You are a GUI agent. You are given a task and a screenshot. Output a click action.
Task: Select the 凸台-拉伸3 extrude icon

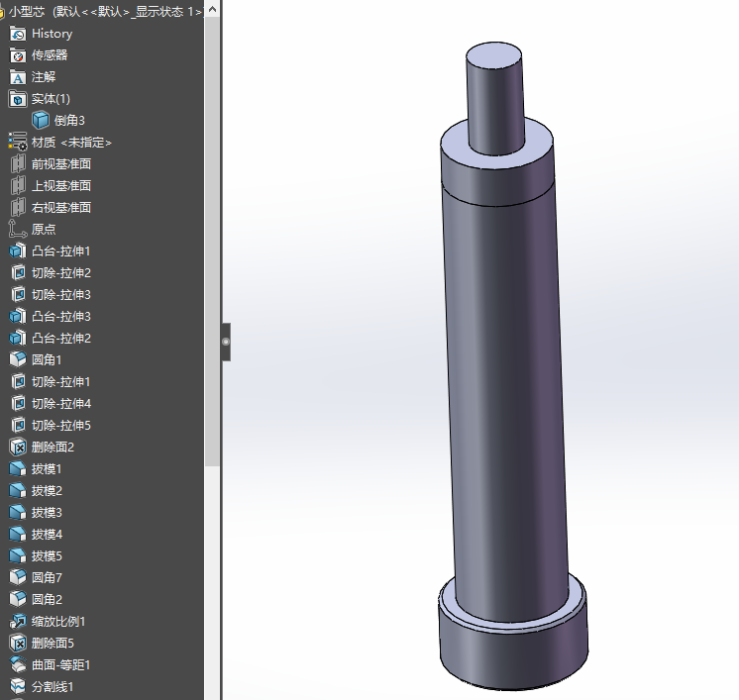pyautogui.click(x=18, y=317)
